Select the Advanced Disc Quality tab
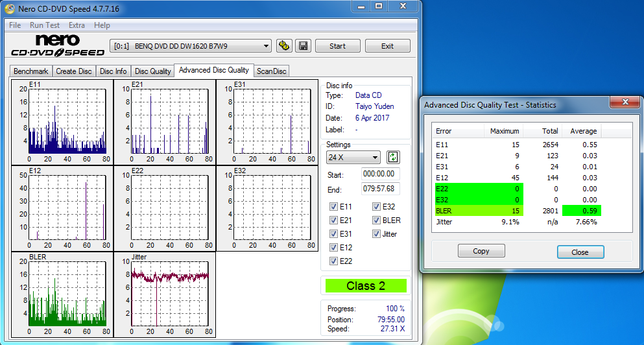This screenshot has height=345, width=644. tap(214, 70)
